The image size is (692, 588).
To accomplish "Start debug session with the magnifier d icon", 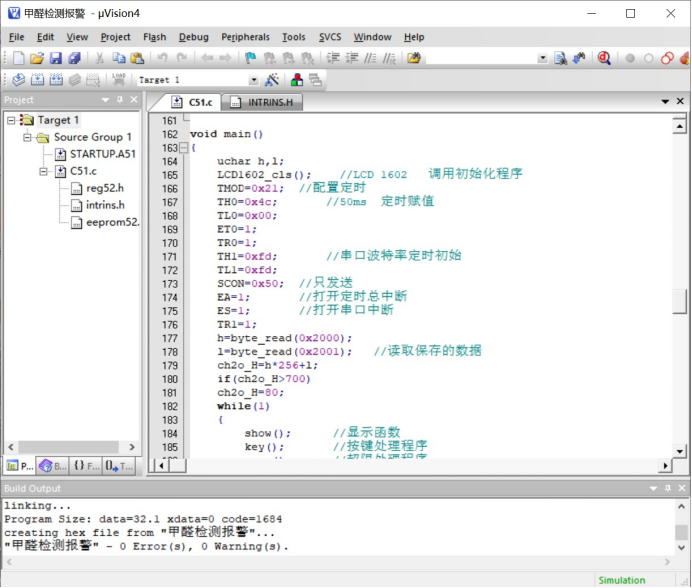I will point(604,58).
